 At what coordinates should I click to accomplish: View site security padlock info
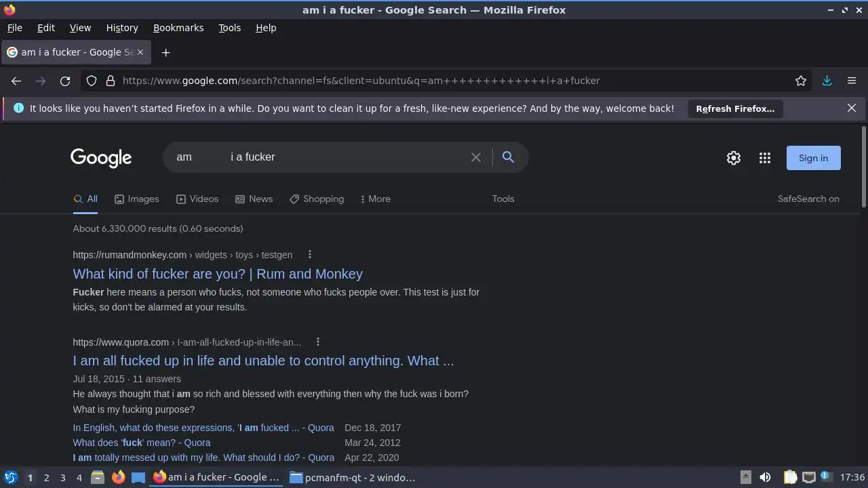coord(111,81)
